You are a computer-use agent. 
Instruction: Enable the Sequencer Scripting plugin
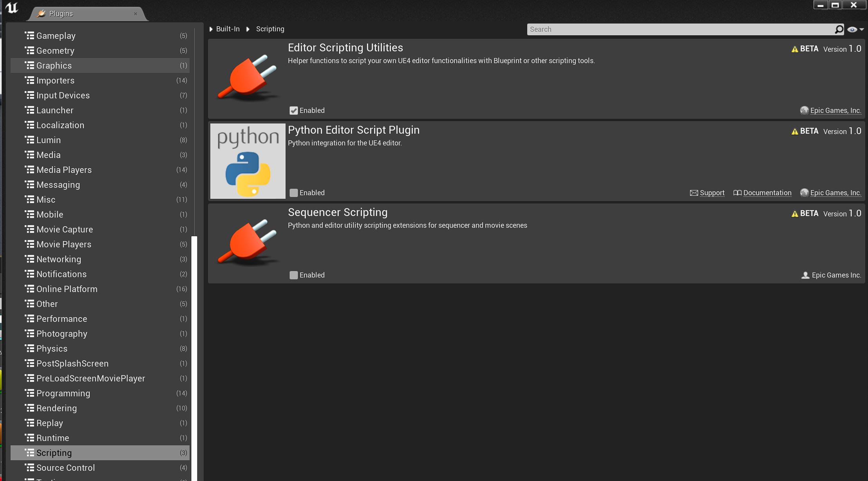coord(293,275)
